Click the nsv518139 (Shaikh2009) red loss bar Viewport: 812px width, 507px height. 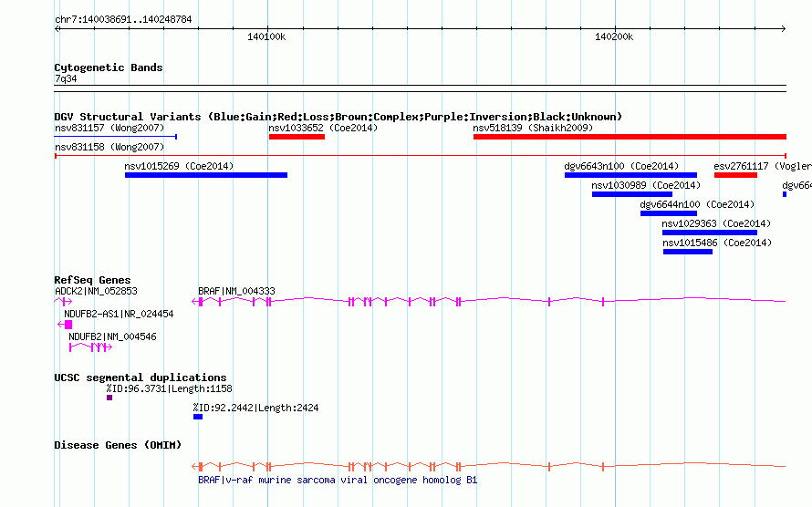630,137
